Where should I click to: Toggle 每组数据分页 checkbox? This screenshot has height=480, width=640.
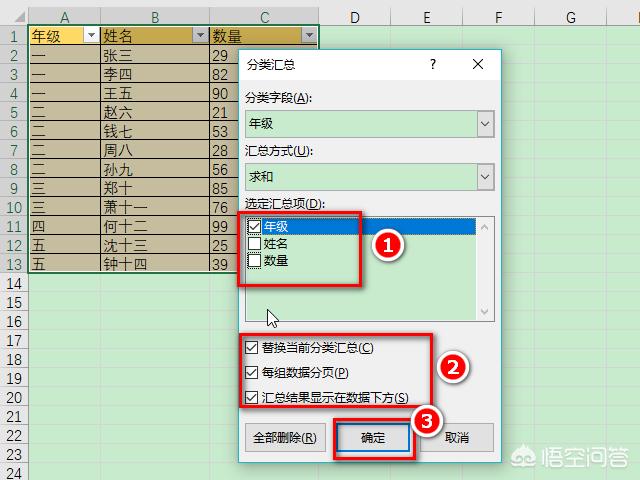pos(251,372)
